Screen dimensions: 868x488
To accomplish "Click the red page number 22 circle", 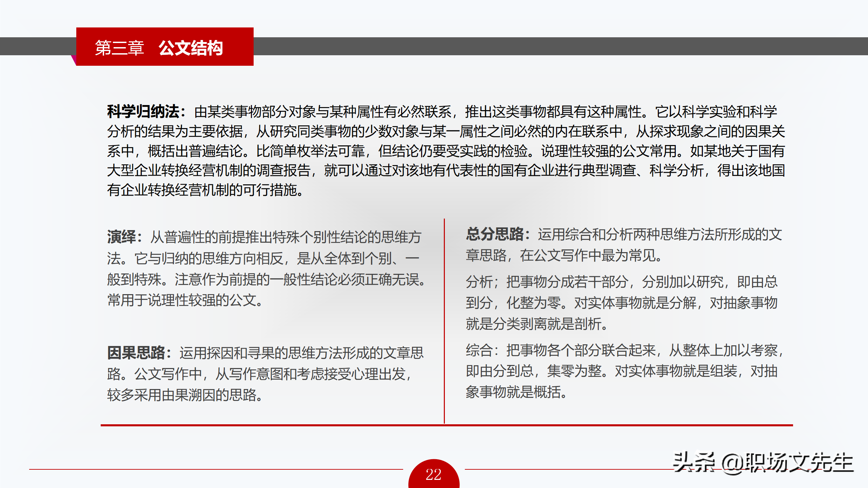I will tap(434, 475).
